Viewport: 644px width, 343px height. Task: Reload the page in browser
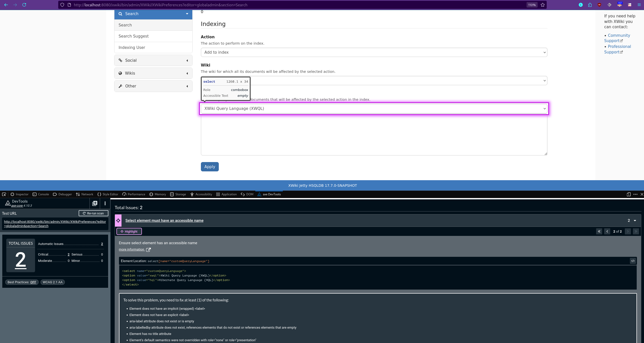(x=24, y=5)
